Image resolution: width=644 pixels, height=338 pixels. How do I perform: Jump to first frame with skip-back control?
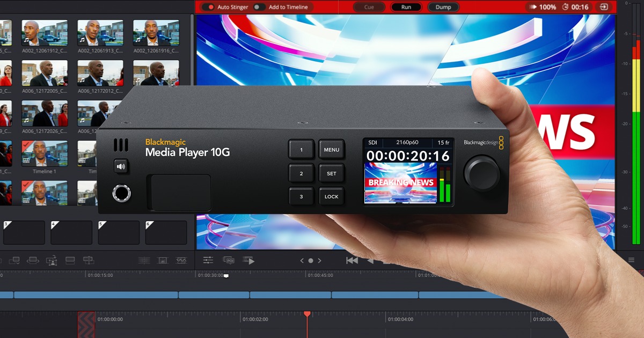pos(352,260)
